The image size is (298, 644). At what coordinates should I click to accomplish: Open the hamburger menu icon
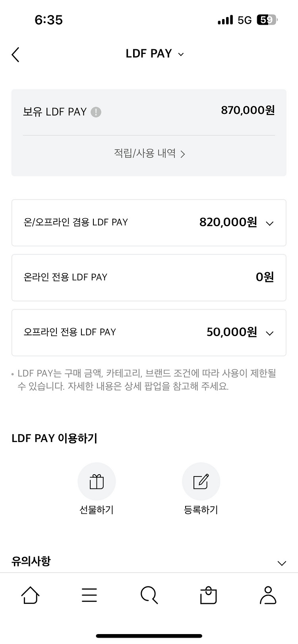[x=89, y=595]
